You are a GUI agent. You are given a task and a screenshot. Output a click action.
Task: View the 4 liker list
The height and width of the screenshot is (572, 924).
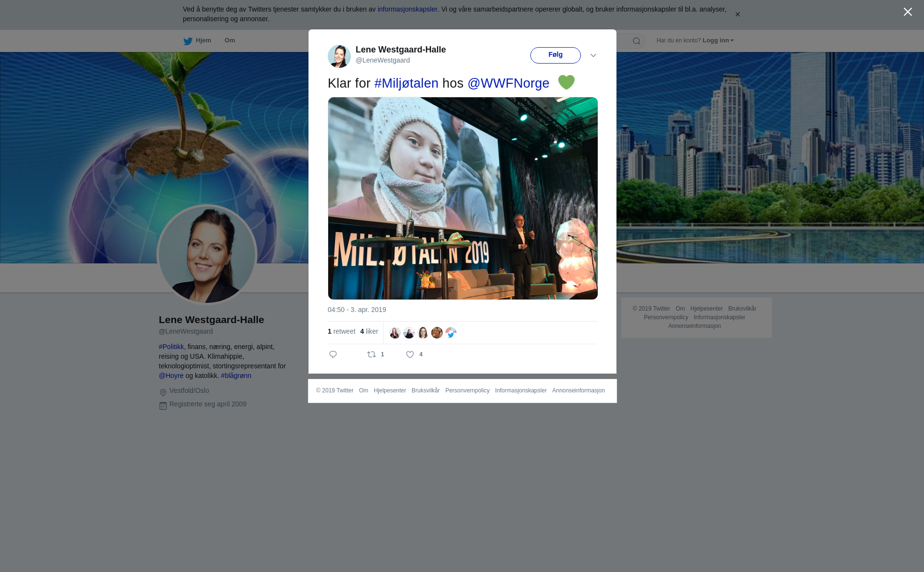point(369,331)
